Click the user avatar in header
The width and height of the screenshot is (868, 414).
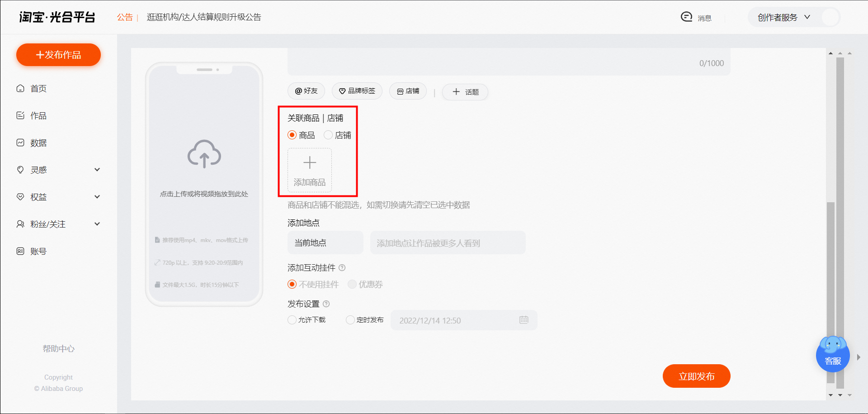[x=830, y=17]
